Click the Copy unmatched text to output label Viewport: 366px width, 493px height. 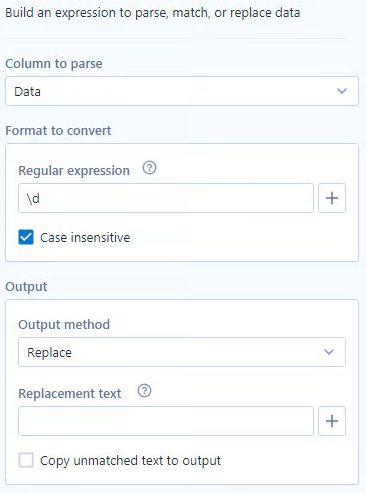pyautogui.click(x=130, y=461)
